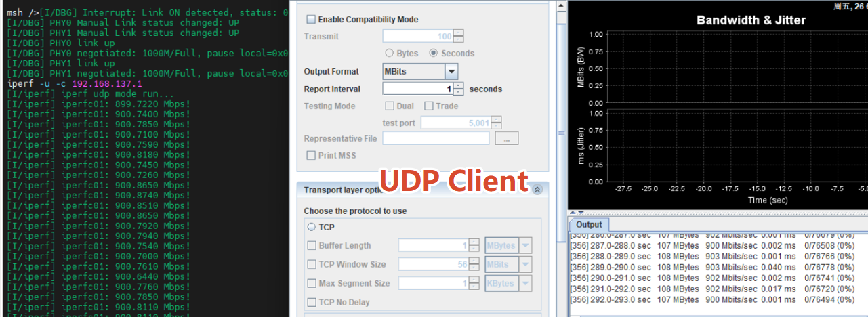Click the Transmit value field showing 100

(x=418, y=36)
